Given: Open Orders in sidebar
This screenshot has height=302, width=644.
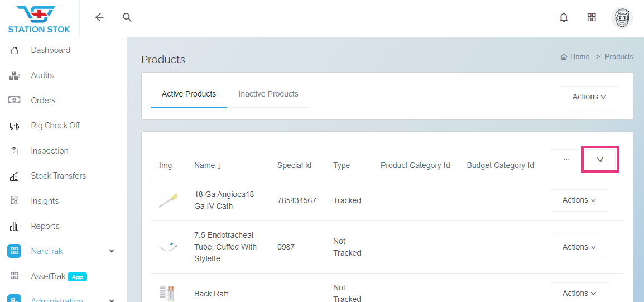Looking at the screenshot, I should 43,100.
